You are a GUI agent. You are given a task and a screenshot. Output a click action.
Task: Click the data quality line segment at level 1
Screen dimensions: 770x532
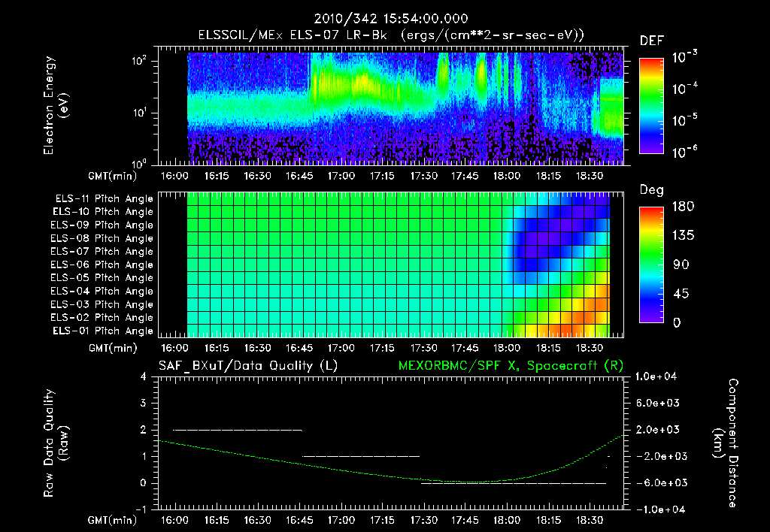click(x=361, y=456)
